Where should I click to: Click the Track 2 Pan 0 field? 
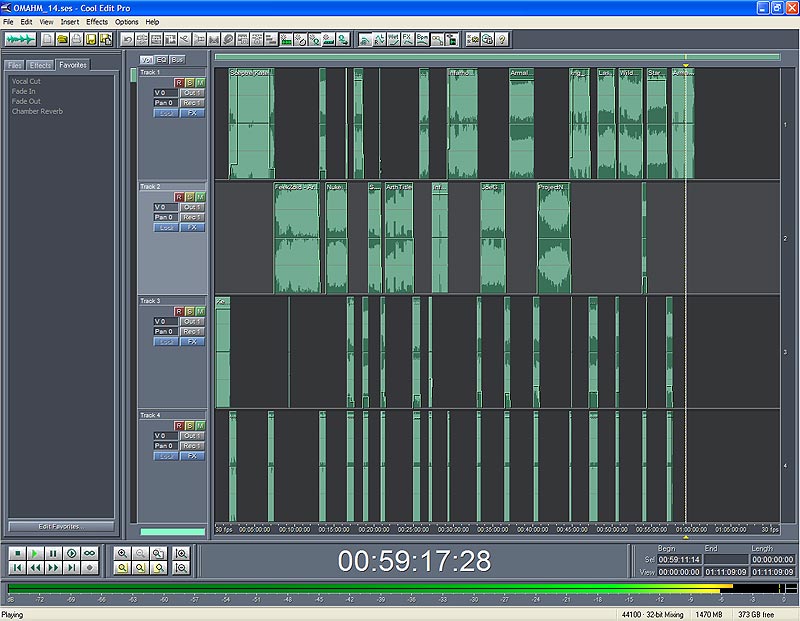point(166,217)
